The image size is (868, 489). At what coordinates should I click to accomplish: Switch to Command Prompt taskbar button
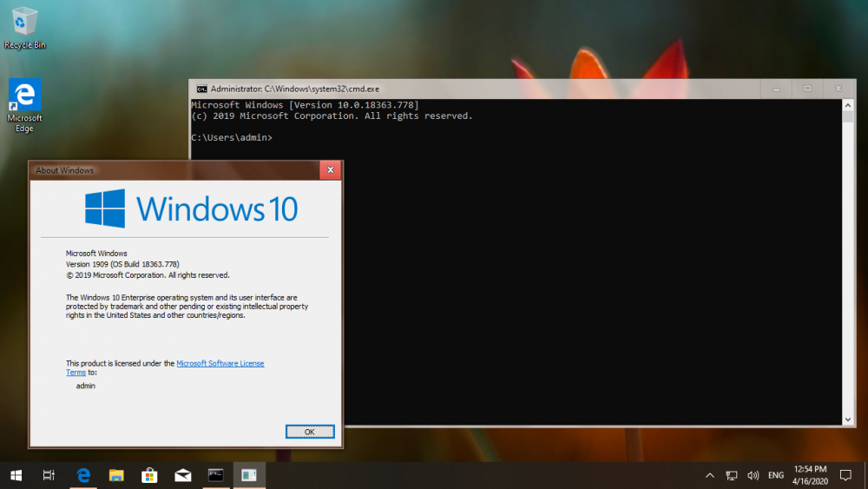[216, 475]
